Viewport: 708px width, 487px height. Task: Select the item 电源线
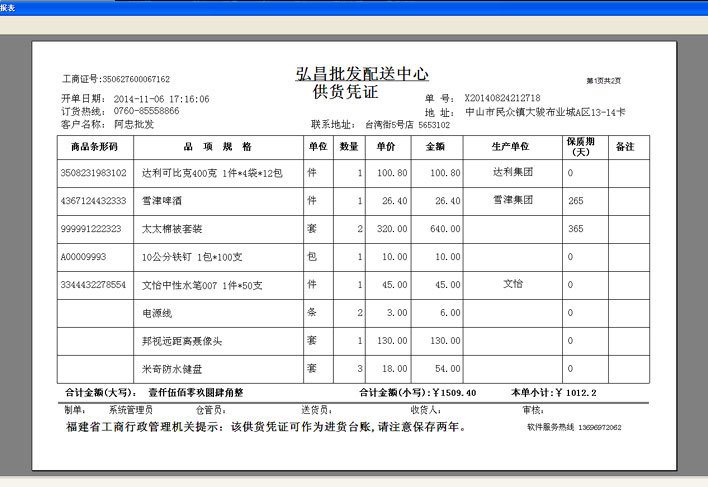(x=157, y=313)
